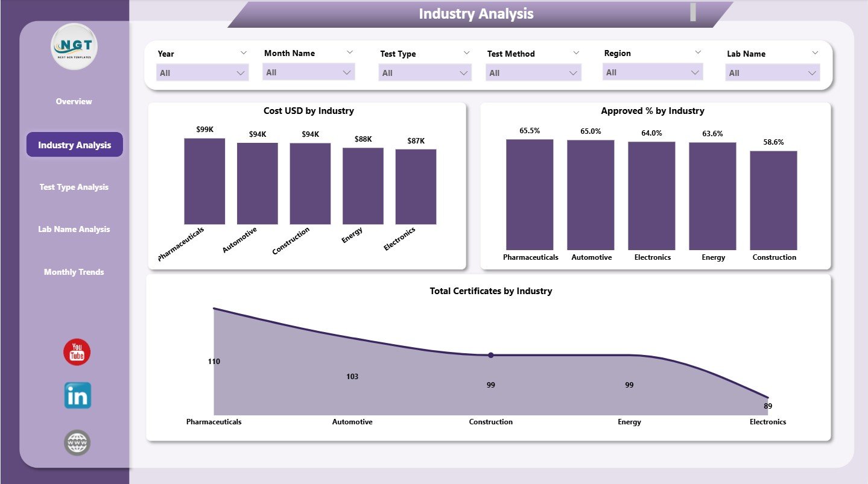Select the Industry Analysis tab
Screen dimensions: 868x484
pyautogui.click(x=74, y=145)
